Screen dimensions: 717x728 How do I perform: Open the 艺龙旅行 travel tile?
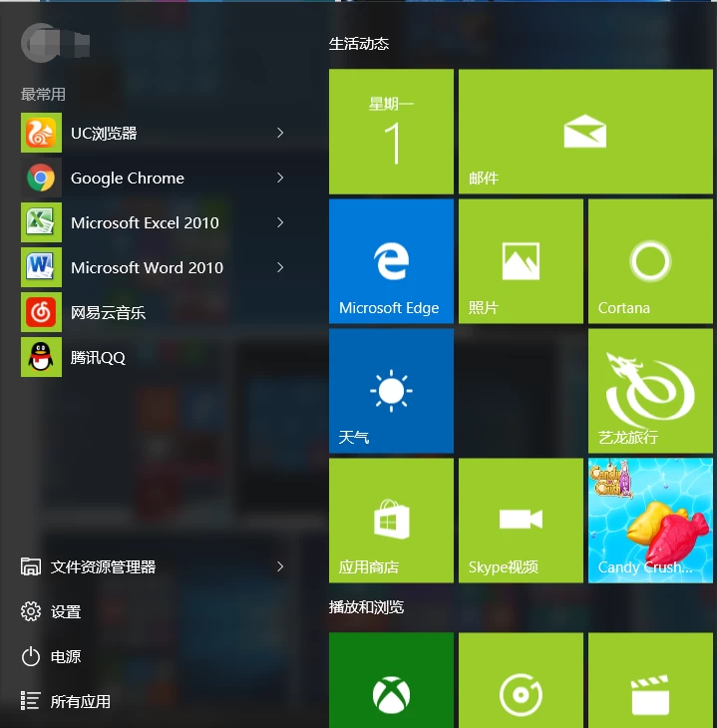tap(650, 391)
